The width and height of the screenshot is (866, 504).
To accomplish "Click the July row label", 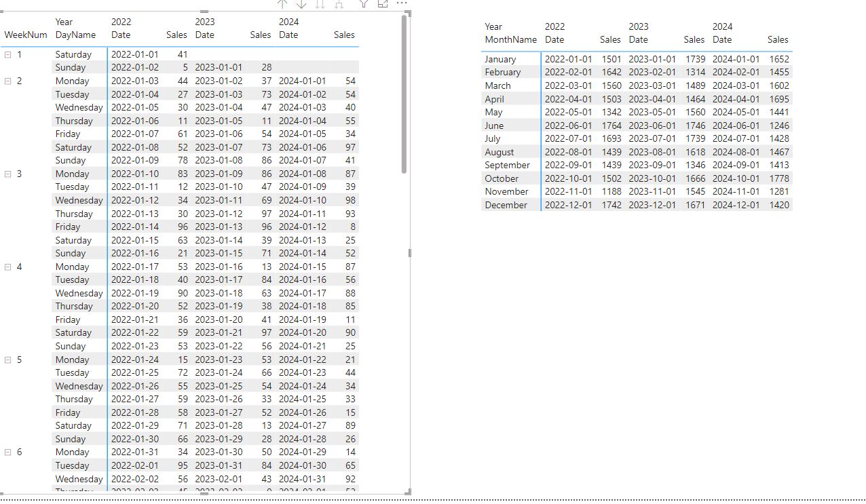I will point(492,138).
